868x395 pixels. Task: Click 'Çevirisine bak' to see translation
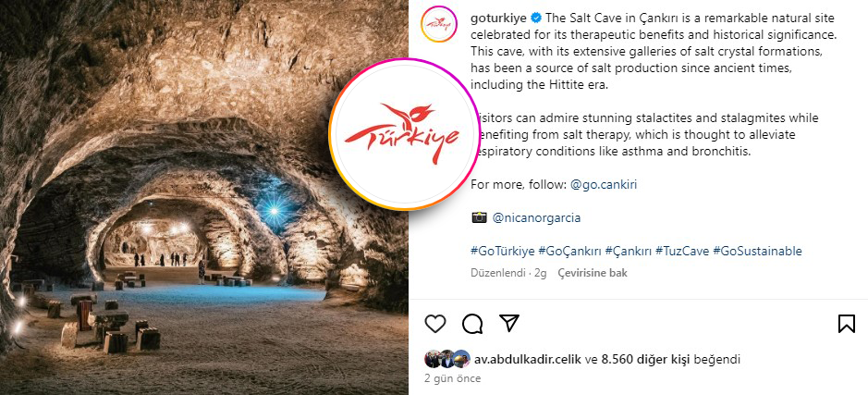pyautogui.click(x=593, y=273)
